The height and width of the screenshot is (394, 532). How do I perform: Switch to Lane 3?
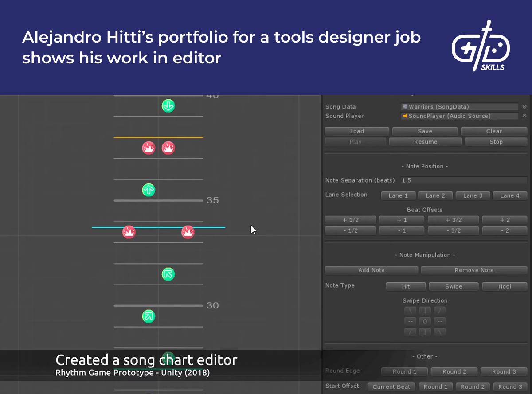click(472, 195)
